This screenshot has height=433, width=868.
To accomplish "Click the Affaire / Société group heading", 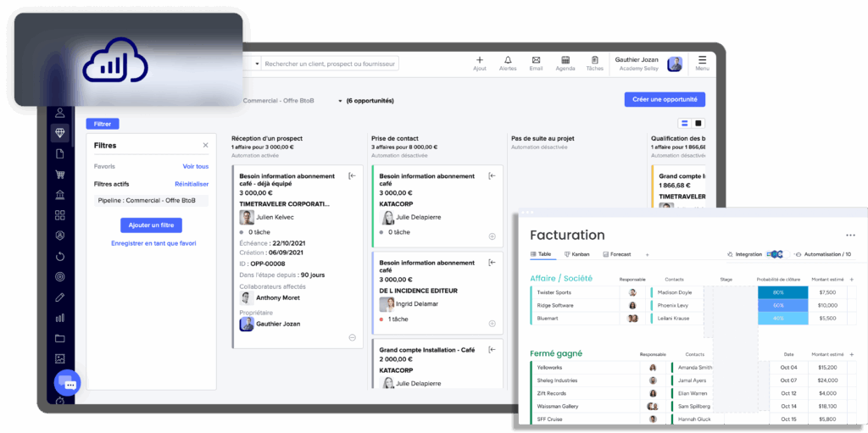I will pos(561,278).
